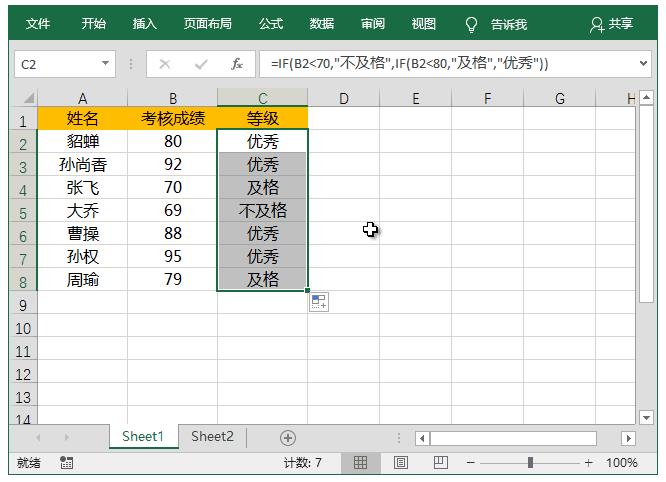Viewport: 666px width, 482px height.
Task: Click the cell containing 大乔
Action: (x=82, y=210)
